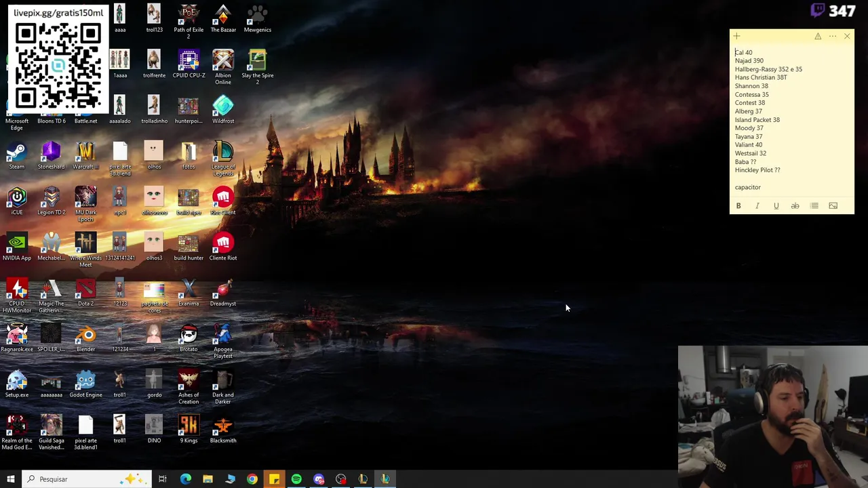Select the Steam desktop shortcut
Viewport: 868px width, 488px height.
(x=17, y=155)
